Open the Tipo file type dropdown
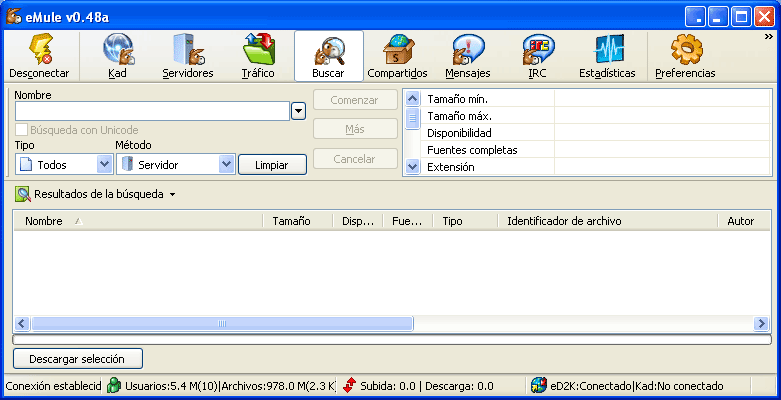 pos(104,164)
